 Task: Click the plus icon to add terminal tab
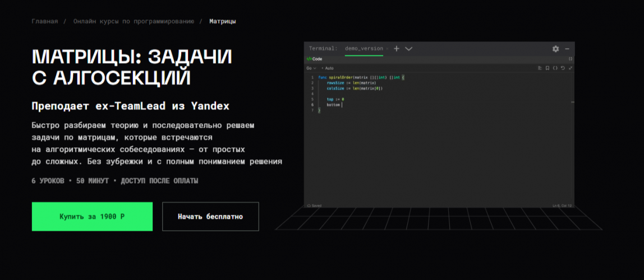coord(397,49)
